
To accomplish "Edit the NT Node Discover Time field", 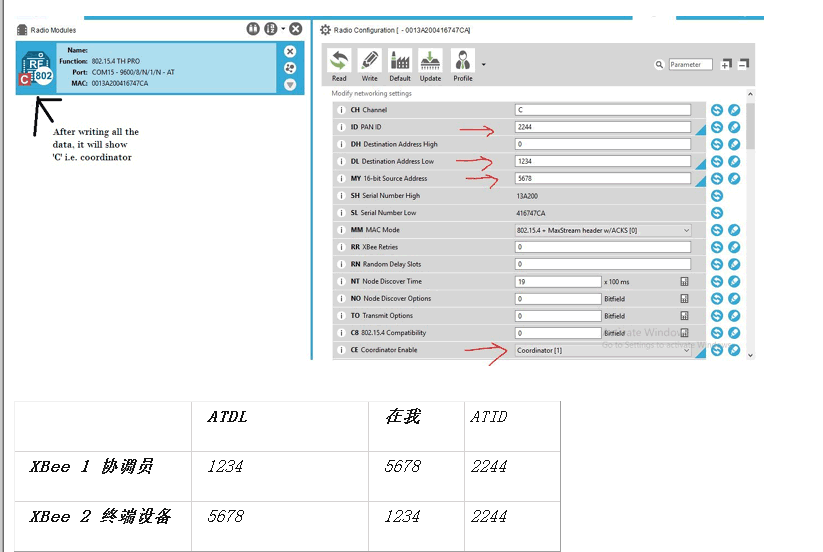I will tap(558, 282).
